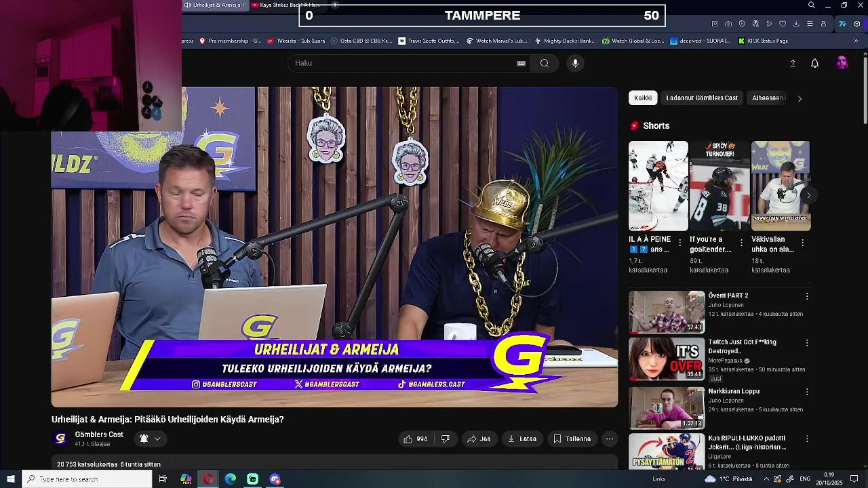Switch to the 'Urheilijat & Armeija' browser tab
This screenshot has height=488, width=868.
point(216,5)
